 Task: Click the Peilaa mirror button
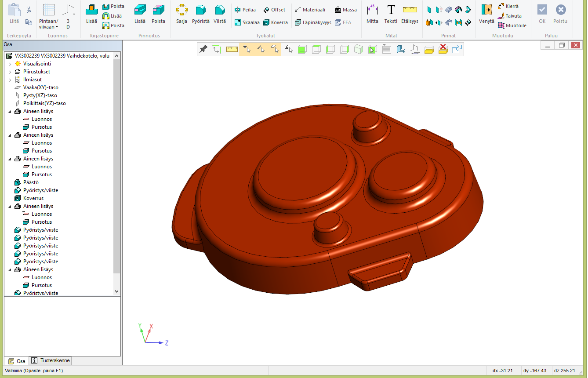point(245,10)
